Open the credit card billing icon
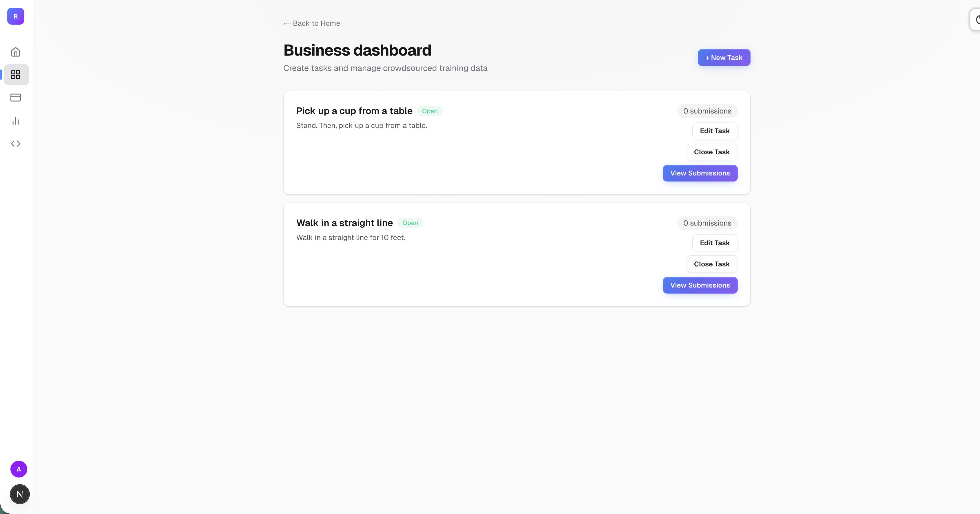The image size is (980, 514). click(x=16, y=98)
